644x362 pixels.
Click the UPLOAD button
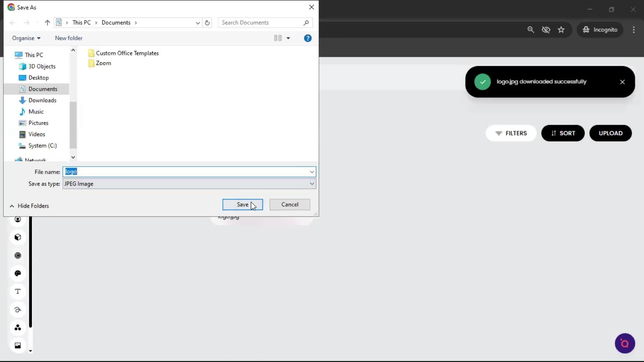point(610,133)
